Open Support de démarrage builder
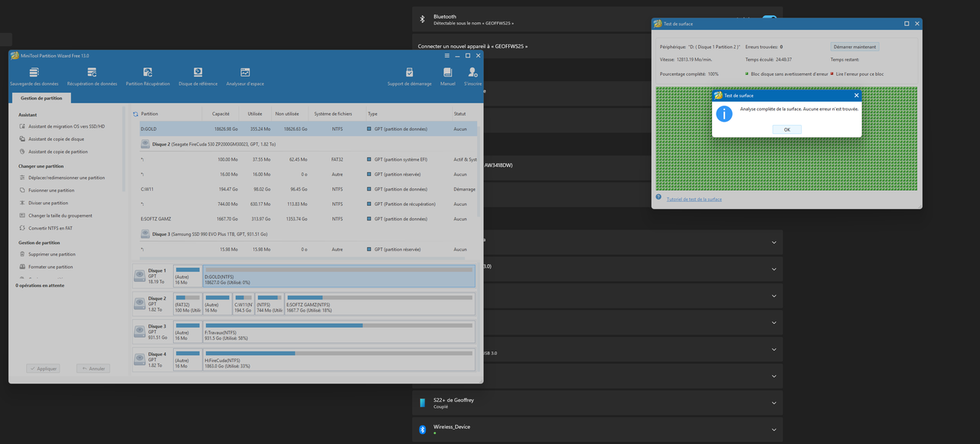Viewport: 980px width, 444px height. (409, 77)
